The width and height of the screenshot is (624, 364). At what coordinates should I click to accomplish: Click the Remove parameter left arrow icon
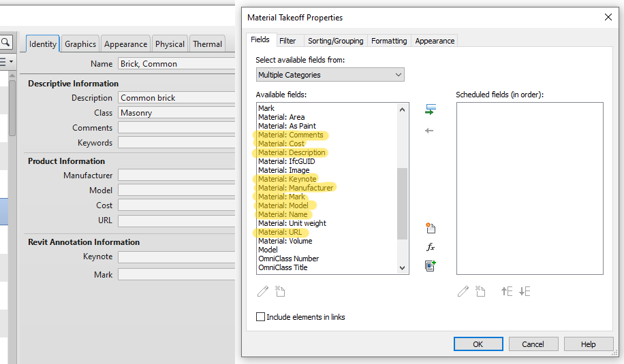click(x=429, y=131)
